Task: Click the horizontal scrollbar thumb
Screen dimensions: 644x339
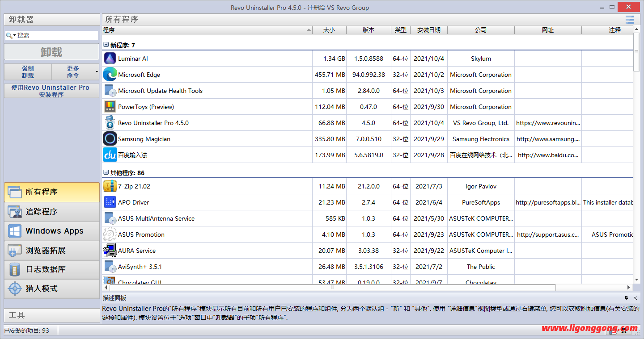Action: (x=332, y=287)
